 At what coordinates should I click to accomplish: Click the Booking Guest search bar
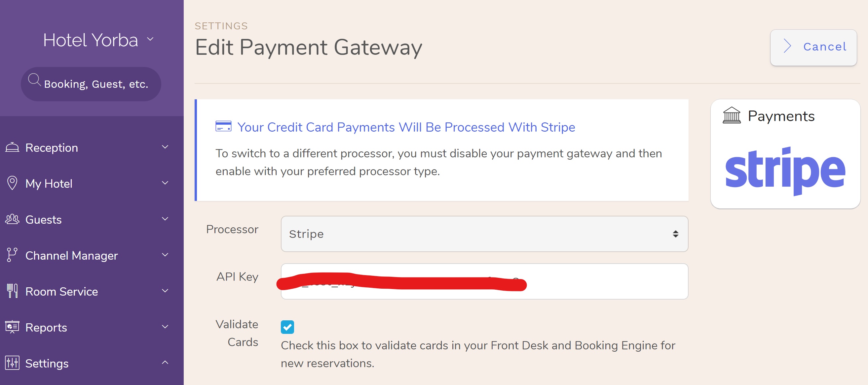[x=91, y=83]
